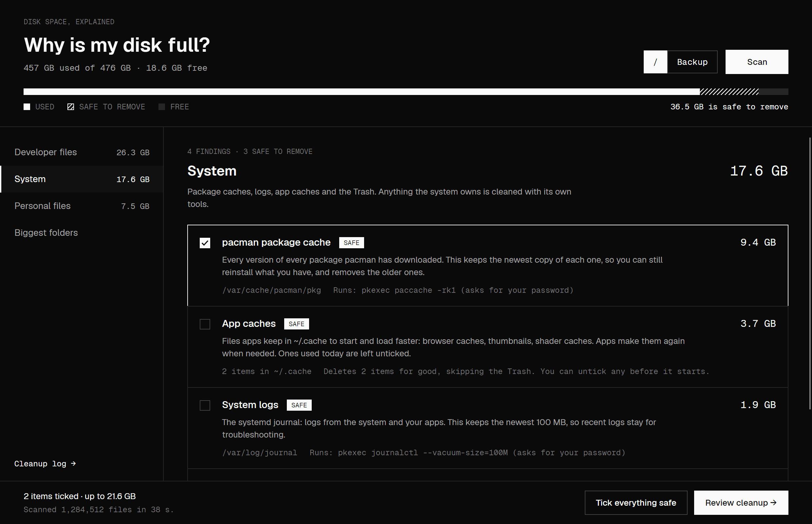Click the FREE legend swatch
Screen dimensions: 812x524
162,107
